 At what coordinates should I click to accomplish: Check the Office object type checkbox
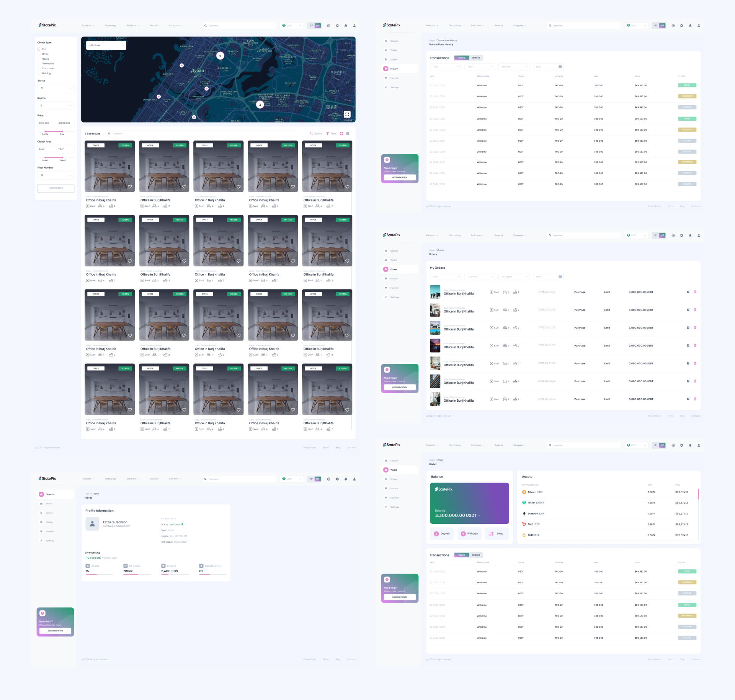[39, 54]
